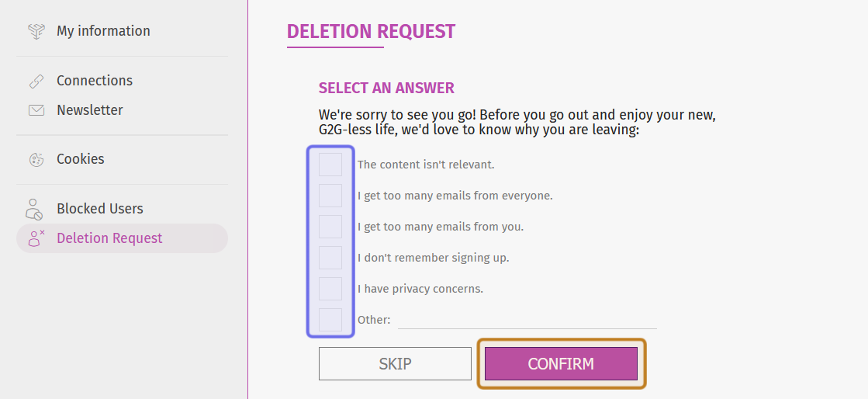Tick "I get too many emails from everyone"
Screen dimensions: 868x399
[x=330, y=196]
